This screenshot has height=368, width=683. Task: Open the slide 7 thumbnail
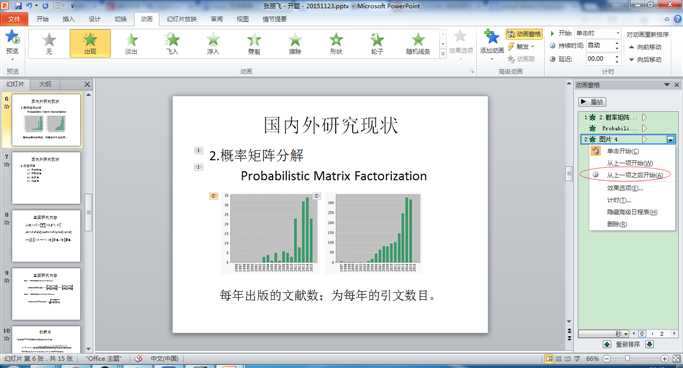[46, 178]
